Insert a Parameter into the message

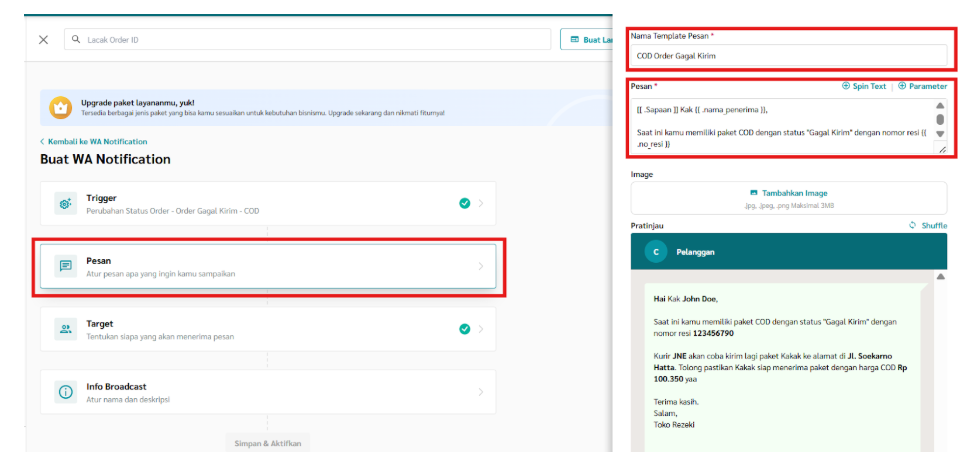pyautogui.click(x=922, y=86)
